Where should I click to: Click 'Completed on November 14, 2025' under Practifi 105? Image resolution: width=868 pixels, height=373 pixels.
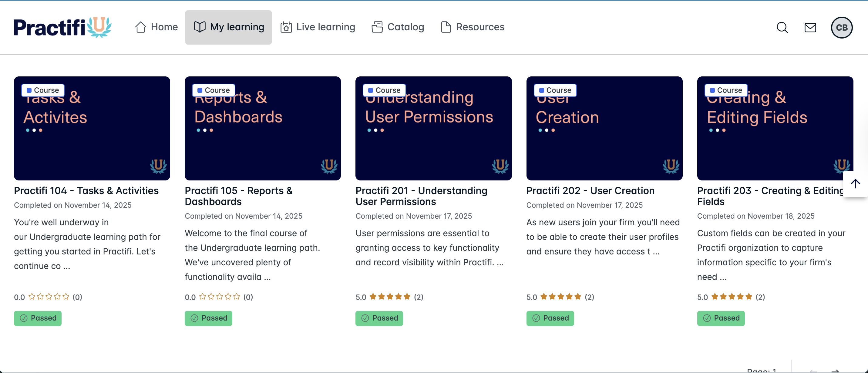click(244, 216)
